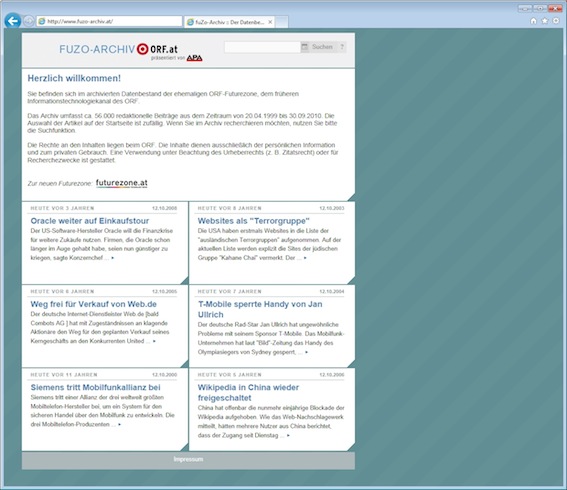Click 'HEUTE VOR 5 JAHREN' label
The height and width of the screenshot is (490, 567).
tap(229, 375)
